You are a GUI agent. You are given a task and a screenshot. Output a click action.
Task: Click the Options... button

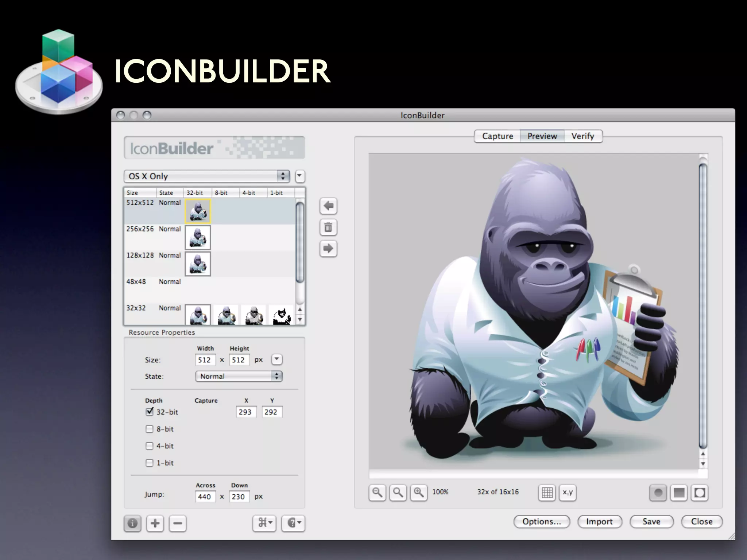pos(542,522)
